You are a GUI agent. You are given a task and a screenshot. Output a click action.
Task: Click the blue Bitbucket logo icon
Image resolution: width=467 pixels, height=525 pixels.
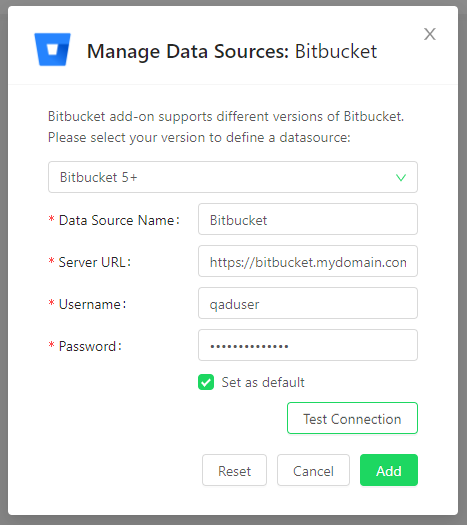tap(53, 49)
